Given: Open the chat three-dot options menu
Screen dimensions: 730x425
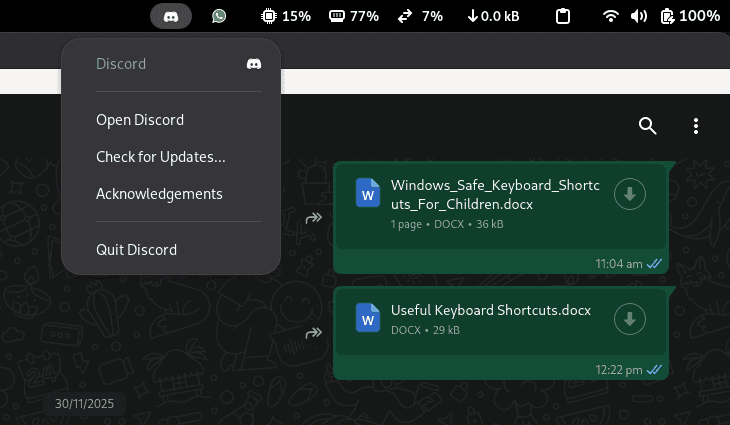Looking at the screenshot, I should click(x=696, y=126).
